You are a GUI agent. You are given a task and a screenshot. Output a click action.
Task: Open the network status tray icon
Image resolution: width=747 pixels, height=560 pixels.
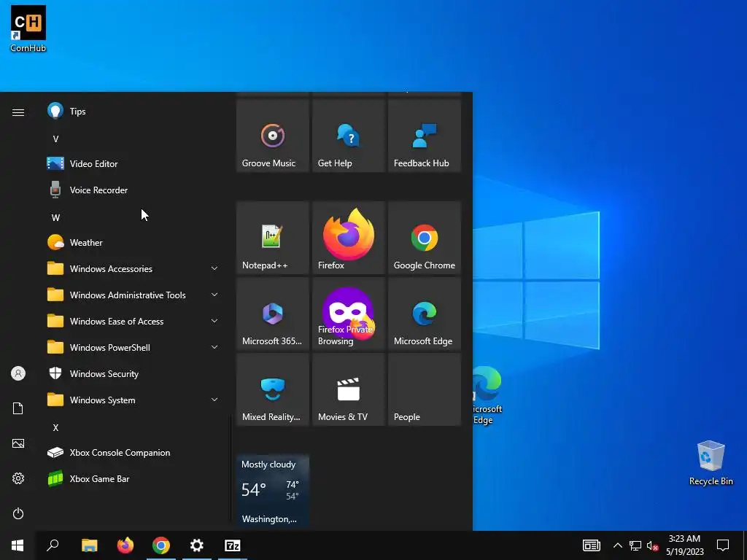(635, 545)
